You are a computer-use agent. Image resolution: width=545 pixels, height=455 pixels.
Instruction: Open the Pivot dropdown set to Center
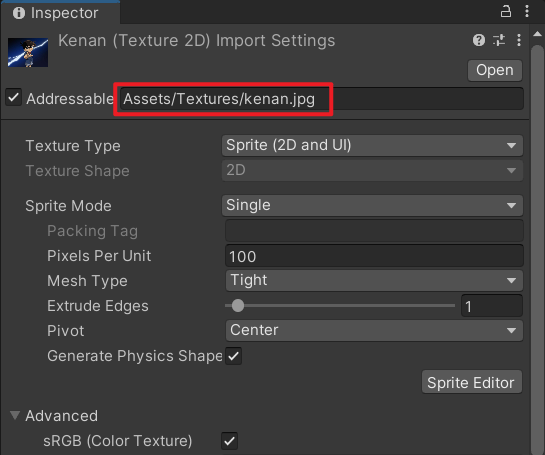[374, 330]
